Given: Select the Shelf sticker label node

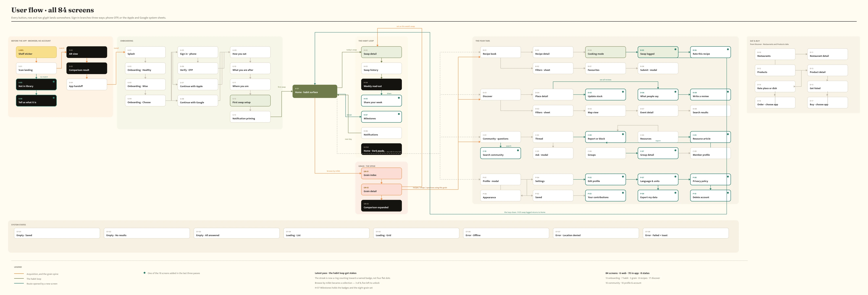Looking at the screenshot, I should click(x=36, y=52).
